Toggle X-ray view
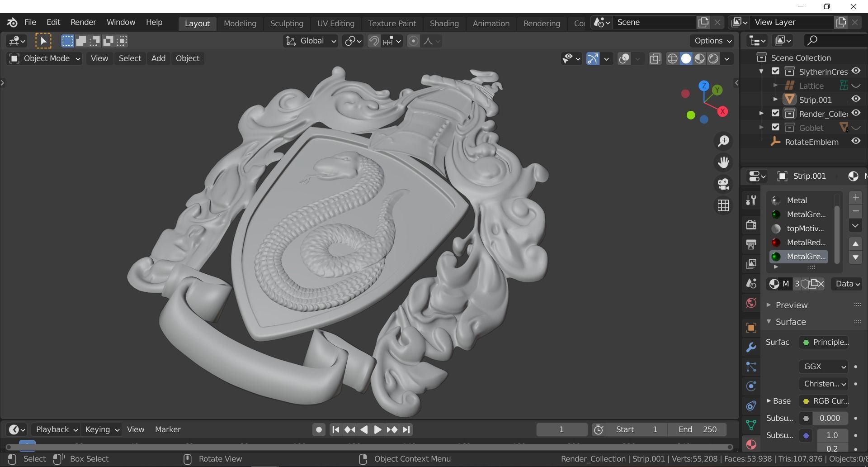The width and height of the screenshot is (868, 467). [x=655, y=59]
